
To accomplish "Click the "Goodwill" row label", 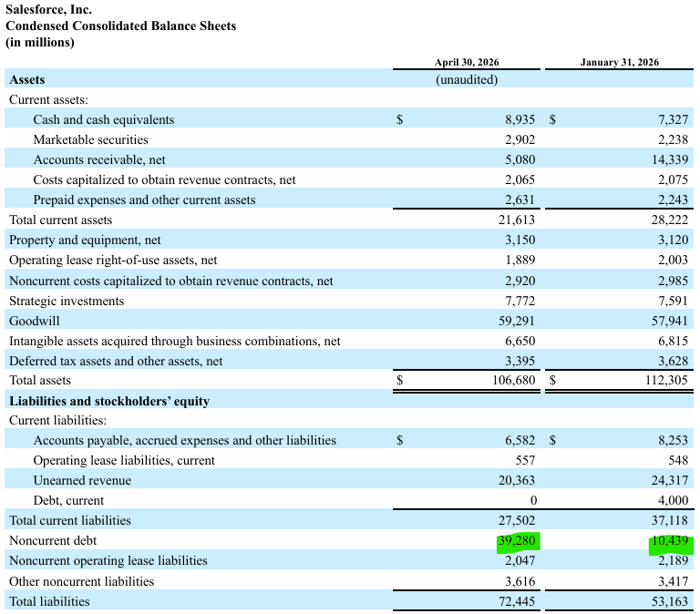I will [35, 322].
